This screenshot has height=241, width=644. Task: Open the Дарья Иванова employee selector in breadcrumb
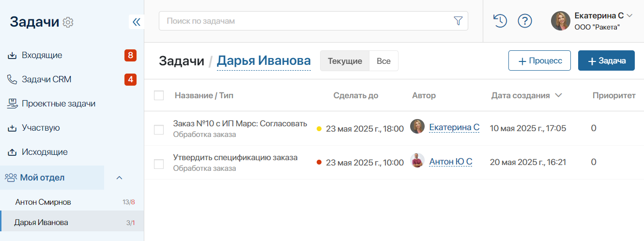point(264,61)
